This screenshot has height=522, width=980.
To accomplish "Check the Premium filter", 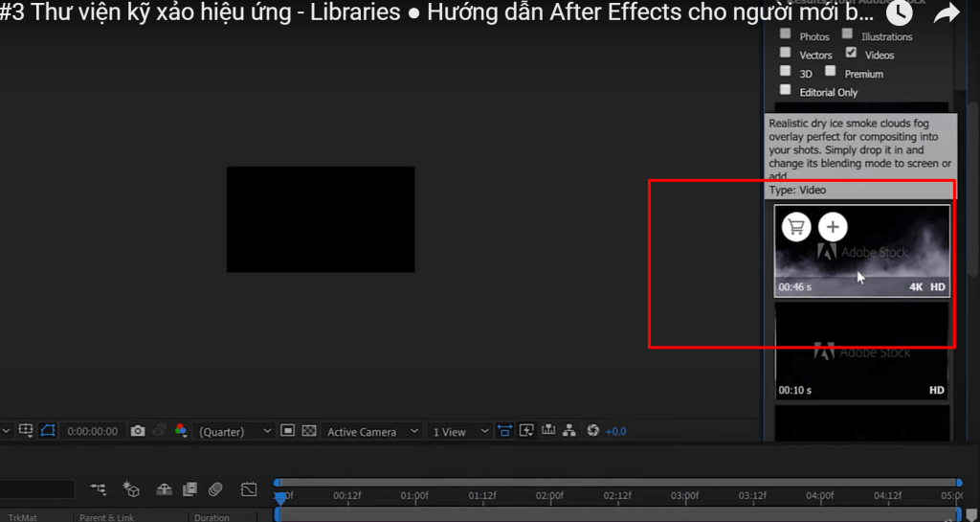I will (x=830, y=71).
